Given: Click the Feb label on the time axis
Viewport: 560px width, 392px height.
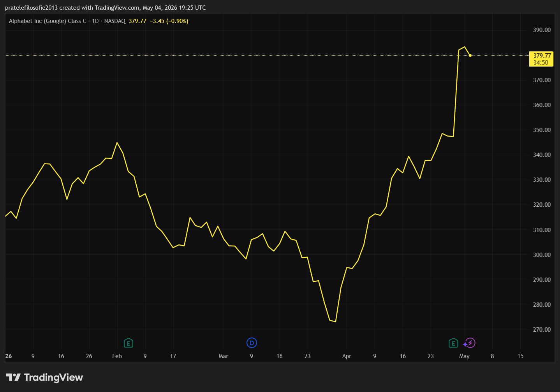Looking at the screenshot, I should [117, 356].
